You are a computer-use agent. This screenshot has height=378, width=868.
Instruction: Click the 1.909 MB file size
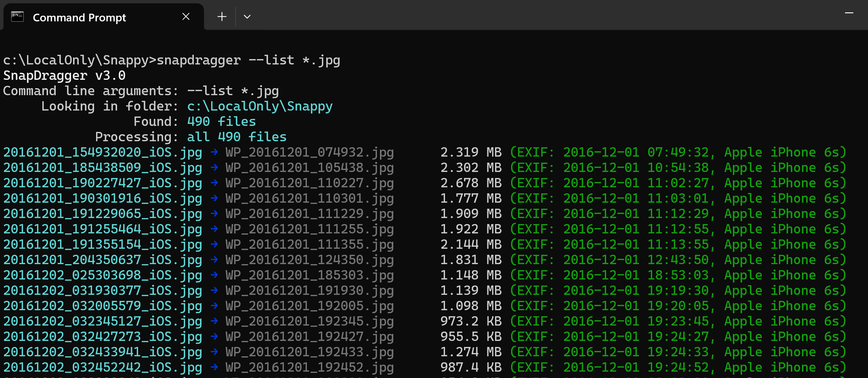pos(471,213)
